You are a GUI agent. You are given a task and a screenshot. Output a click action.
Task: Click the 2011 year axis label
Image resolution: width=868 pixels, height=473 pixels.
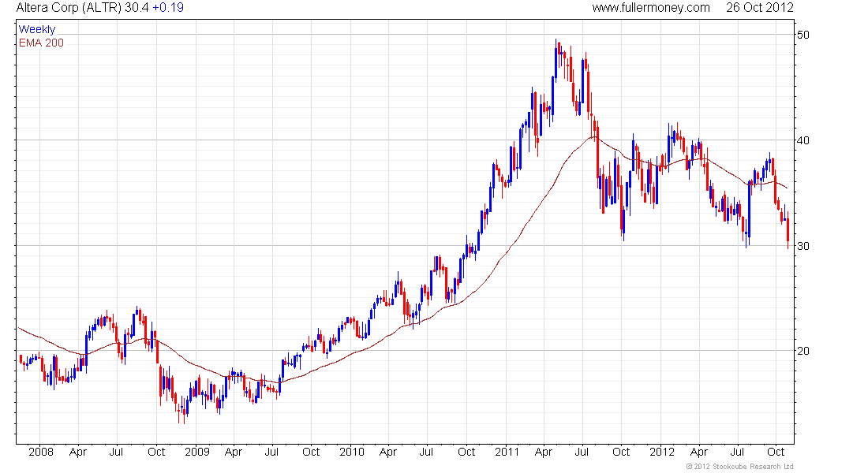coord(507,452)
